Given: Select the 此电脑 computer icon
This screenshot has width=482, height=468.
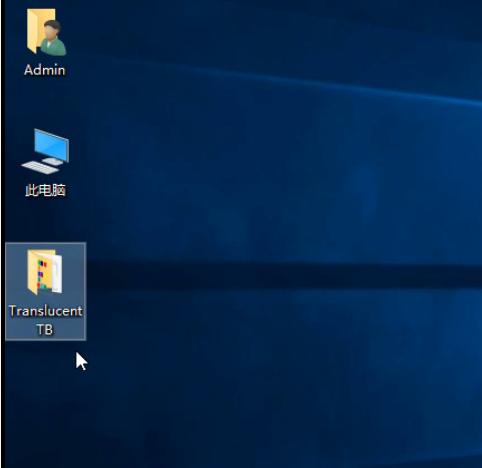Looking at the screenshot, I should click(x=45, y=151).
